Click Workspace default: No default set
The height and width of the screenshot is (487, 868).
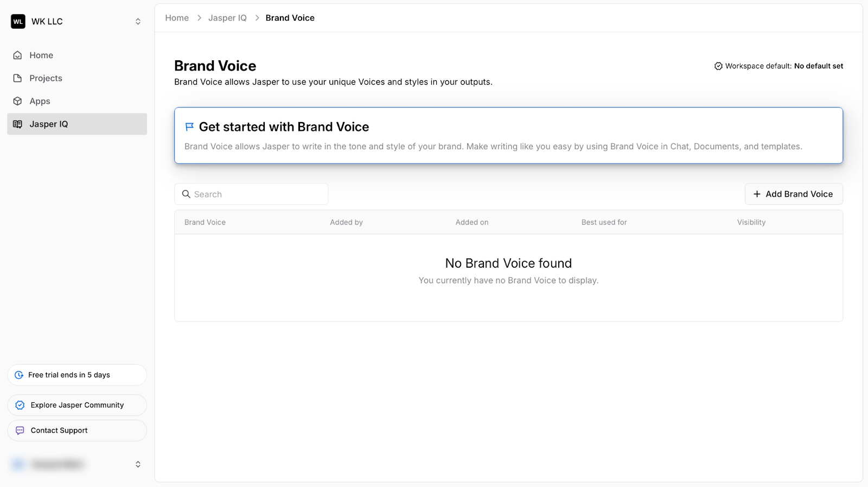(x=779, y=66)
